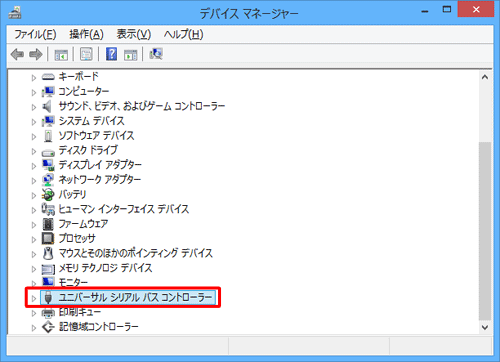Click the Properties toolbar icon
500x362 pixels.
pos(86,54)
